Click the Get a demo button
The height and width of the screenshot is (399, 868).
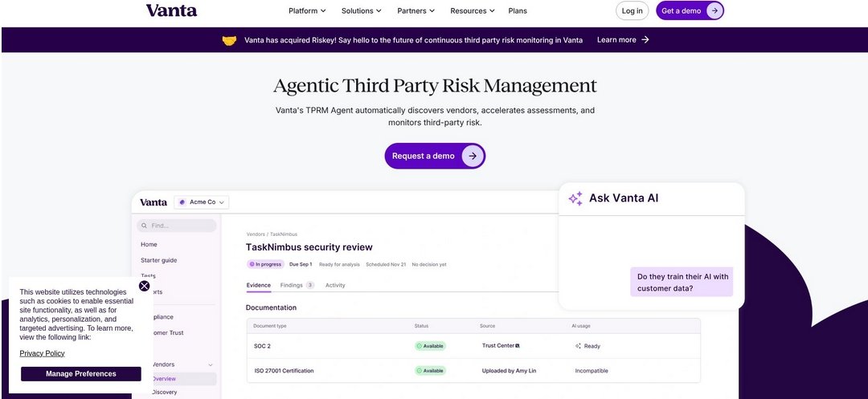690,10
